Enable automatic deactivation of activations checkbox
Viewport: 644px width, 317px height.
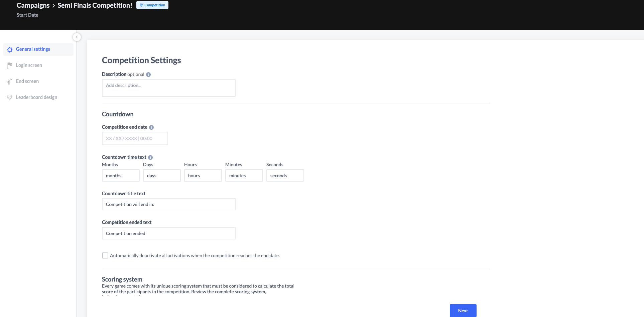point(105,255)
